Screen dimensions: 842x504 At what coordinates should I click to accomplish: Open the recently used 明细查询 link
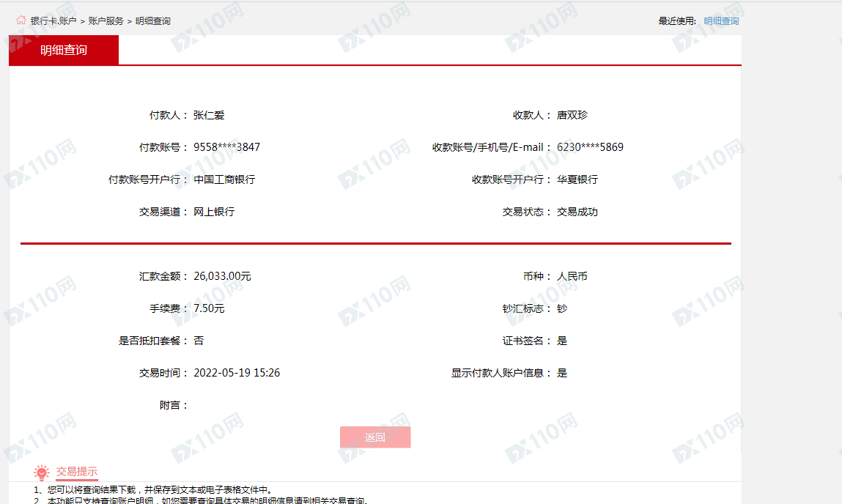tap(721, 21)
